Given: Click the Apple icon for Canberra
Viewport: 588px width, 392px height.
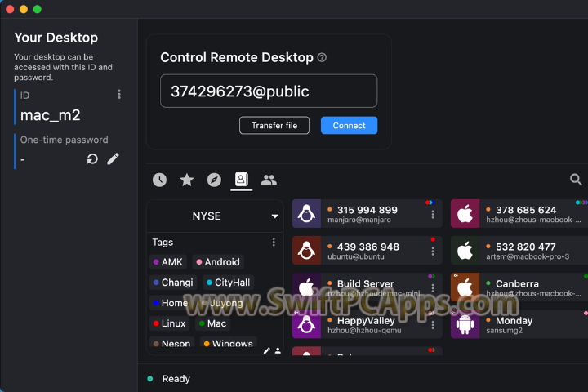Looking at the screenshot, I should tap(465, 287).
